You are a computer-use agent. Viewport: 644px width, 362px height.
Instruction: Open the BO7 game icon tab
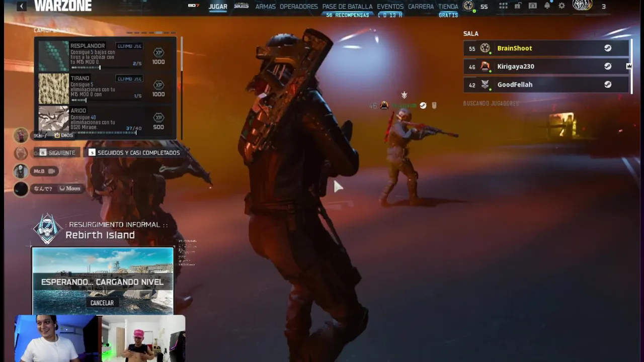pyautogui.click(x=194, y=6)
